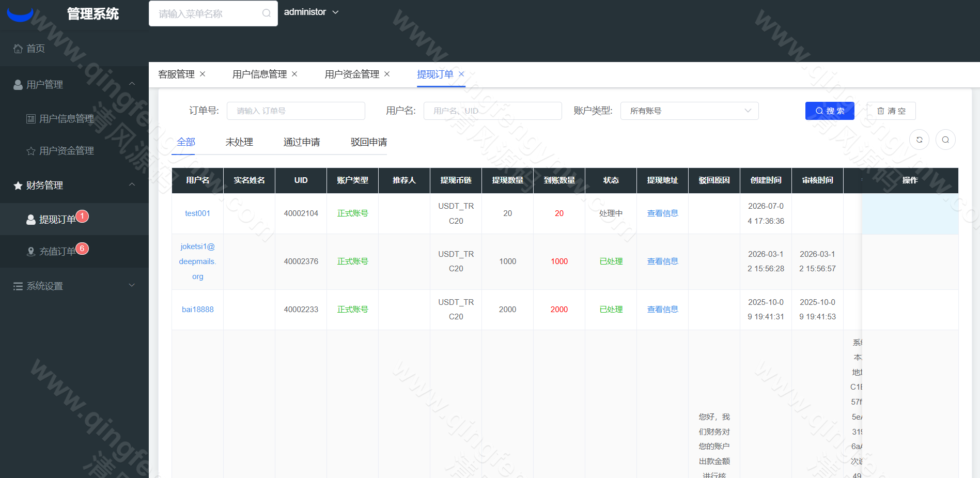
Task: Switch to the 客服管理 tab
Action: point(176,74)
